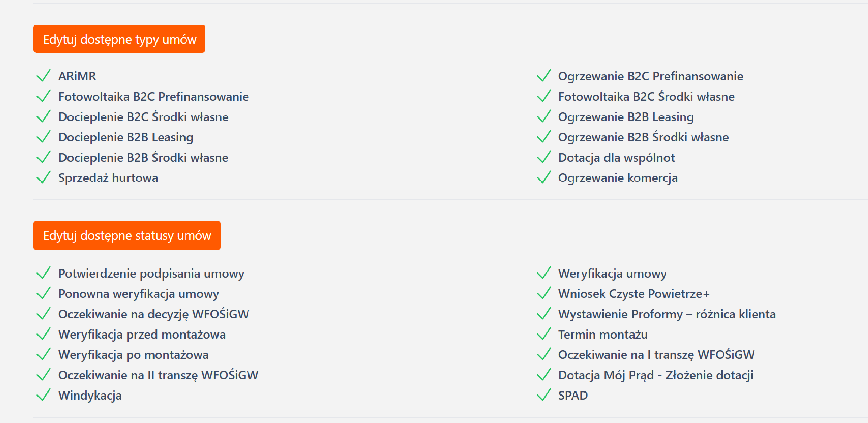Click the checkmark next to Sprzedaż hurtowa

point(43,177)
